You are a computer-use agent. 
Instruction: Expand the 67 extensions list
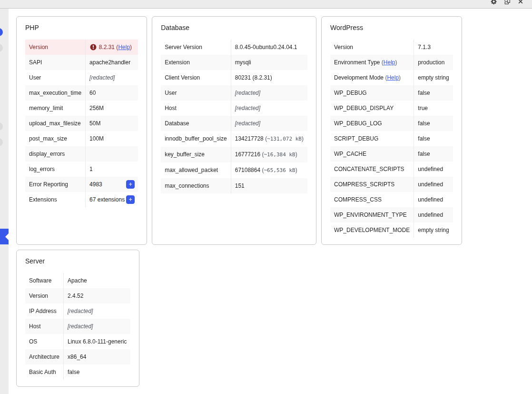coord(130,199)
